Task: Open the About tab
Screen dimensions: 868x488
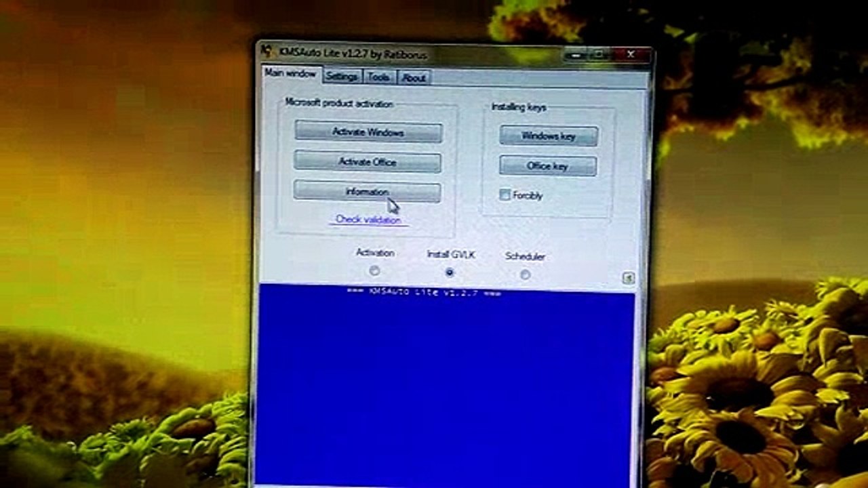Action: pyautogui.click(x=414, y=78)
